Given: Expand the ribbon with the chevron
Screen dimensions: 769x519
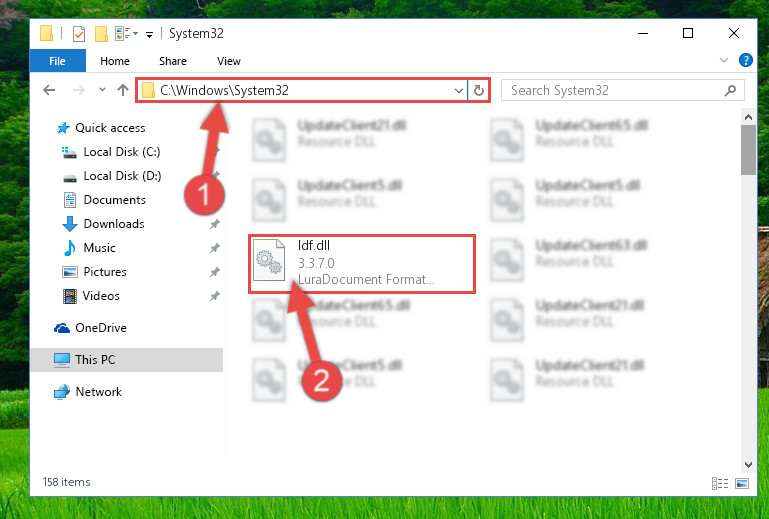Looking at the screenshot, I should (723, 60).
